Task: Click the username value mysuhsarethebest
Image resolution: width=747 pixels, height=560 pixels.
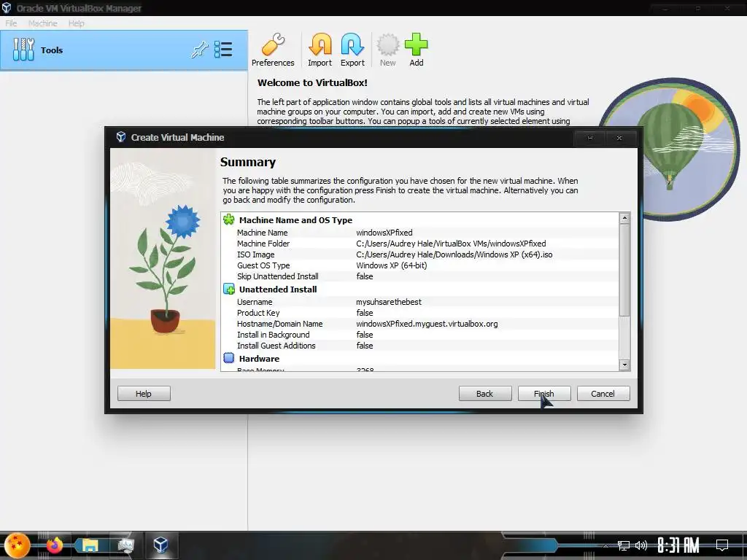Action: (389, 302)
